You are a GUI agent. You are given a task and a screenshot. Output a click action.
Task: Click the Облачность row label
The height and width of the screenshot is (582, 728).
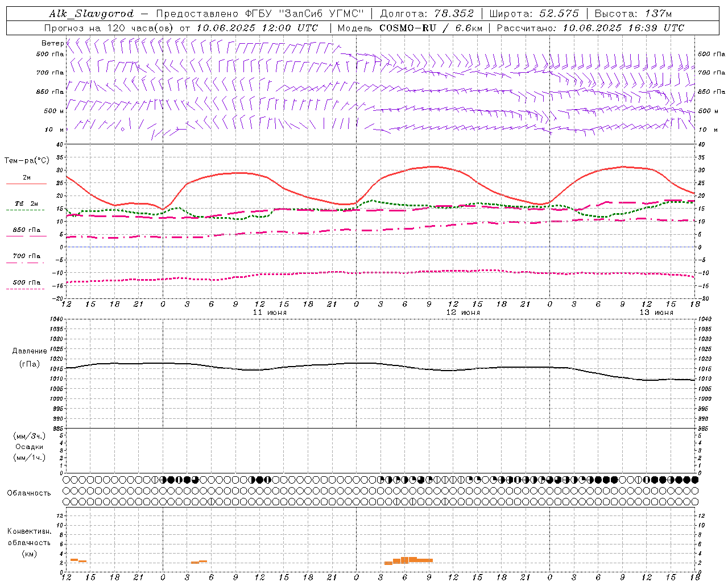(29, 493)
